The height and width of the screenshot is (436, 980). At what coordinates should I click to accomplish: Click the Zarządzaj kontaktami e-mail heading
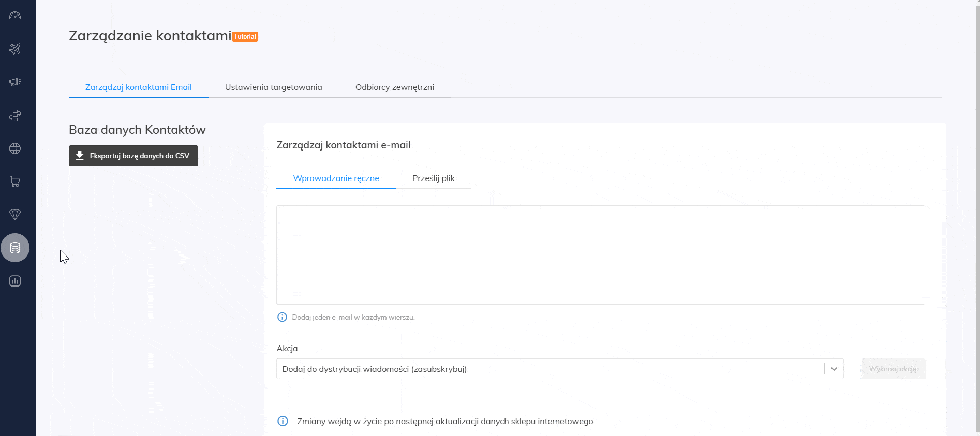point(344,145)
